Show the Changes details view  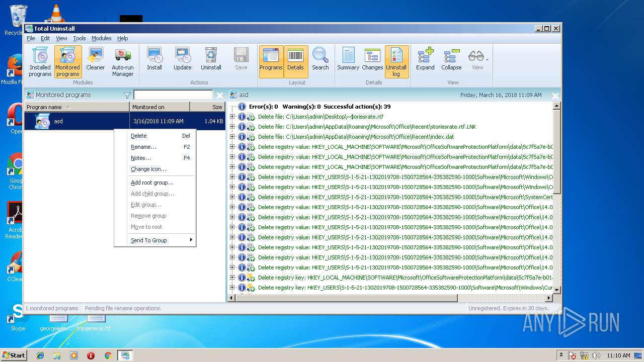click(x=372, y=59)
